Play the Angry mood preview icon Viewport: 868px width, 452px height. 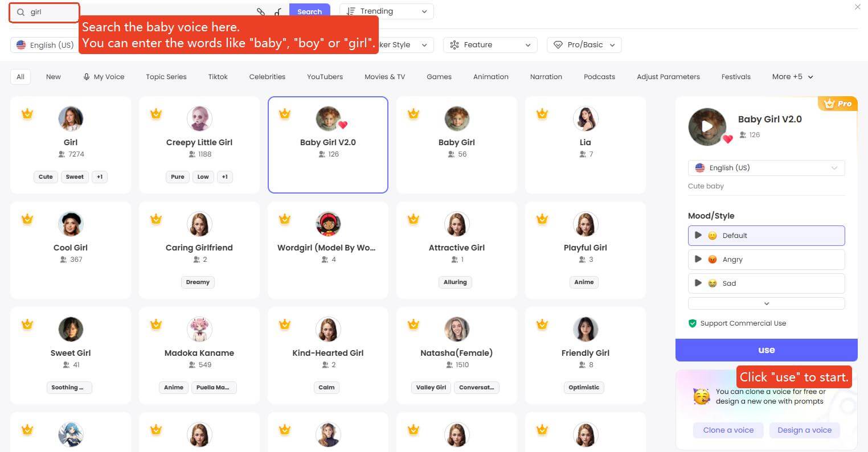(698, 259)
